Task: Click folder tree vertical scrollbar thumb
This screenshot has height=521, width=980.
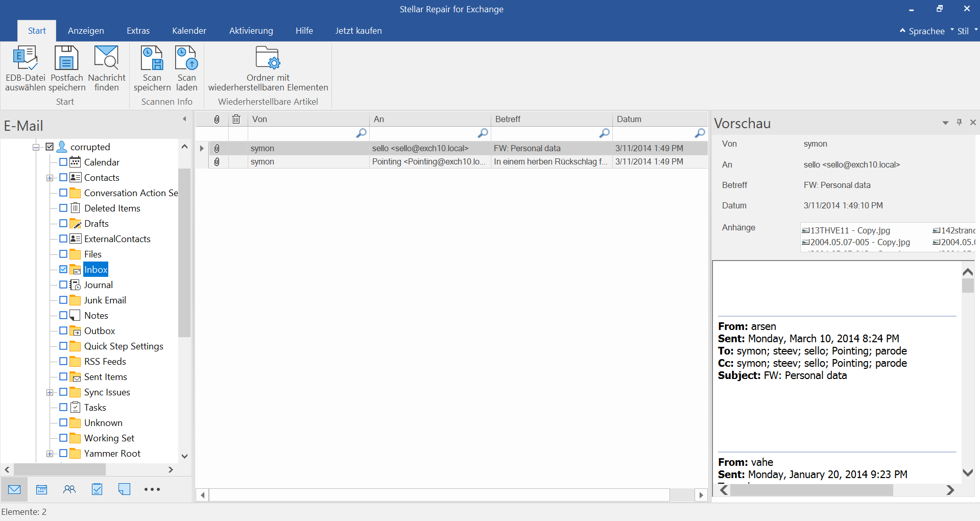Action: click(184, 253)
